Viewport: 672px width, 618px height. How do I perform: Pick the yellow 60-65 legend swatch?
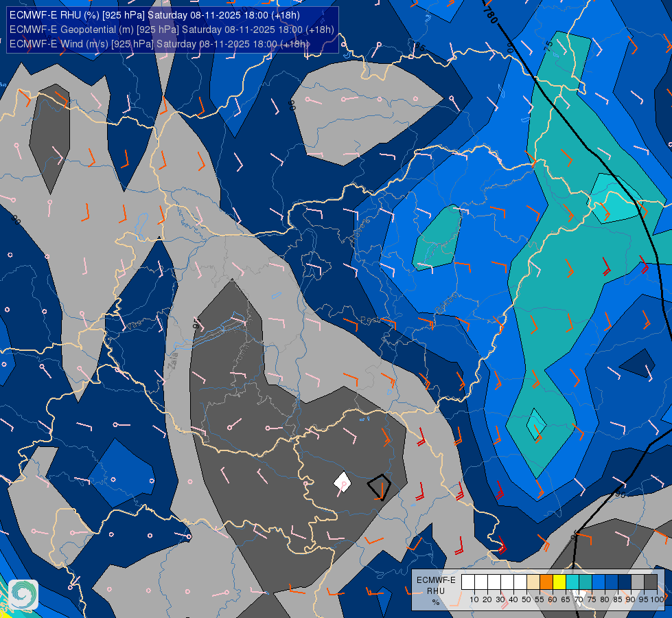point(559,582)
